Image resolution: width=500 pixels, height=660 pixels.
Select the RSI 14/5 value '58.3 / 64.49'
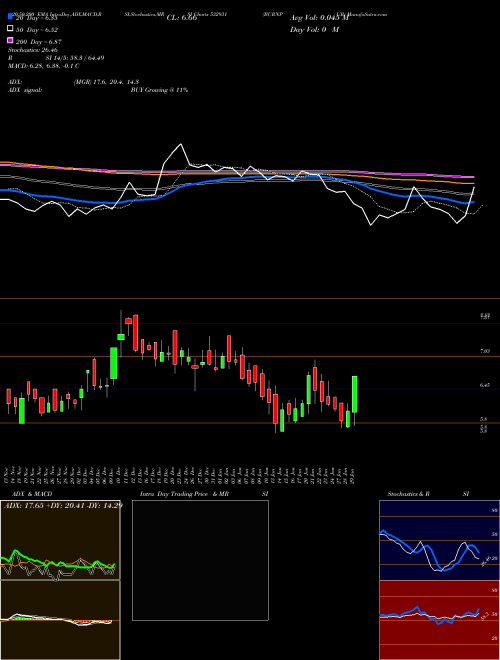(87, 58)
